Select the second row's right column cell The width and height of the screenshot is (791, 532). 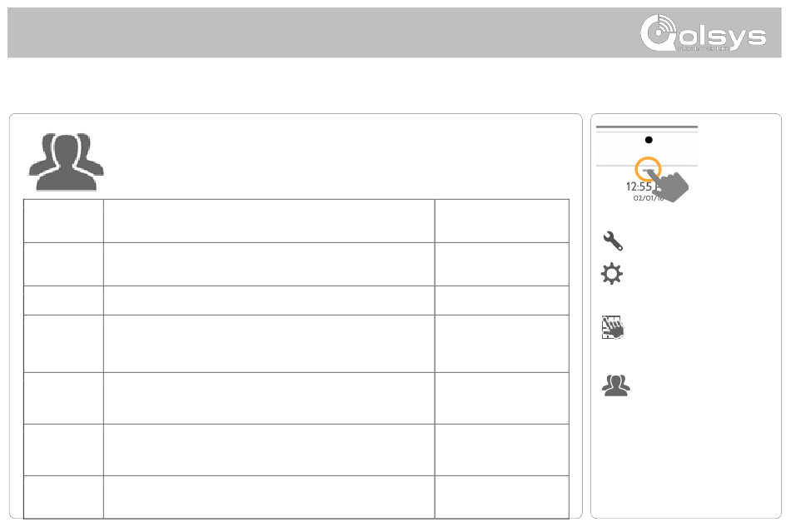[x=502, y=264]
